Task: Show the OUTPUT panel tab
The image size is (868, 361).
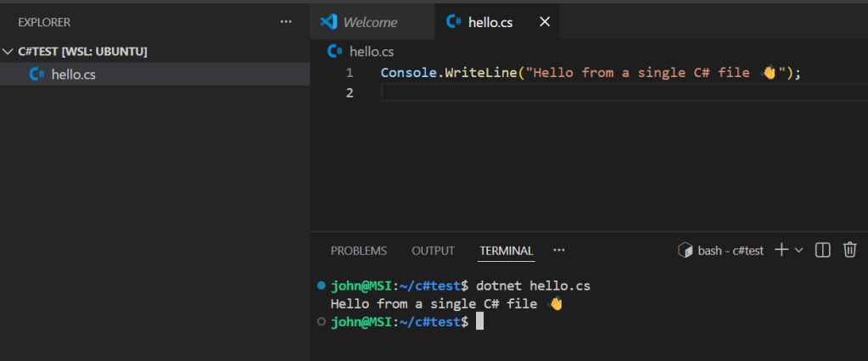Action: [x=433, y=251]
